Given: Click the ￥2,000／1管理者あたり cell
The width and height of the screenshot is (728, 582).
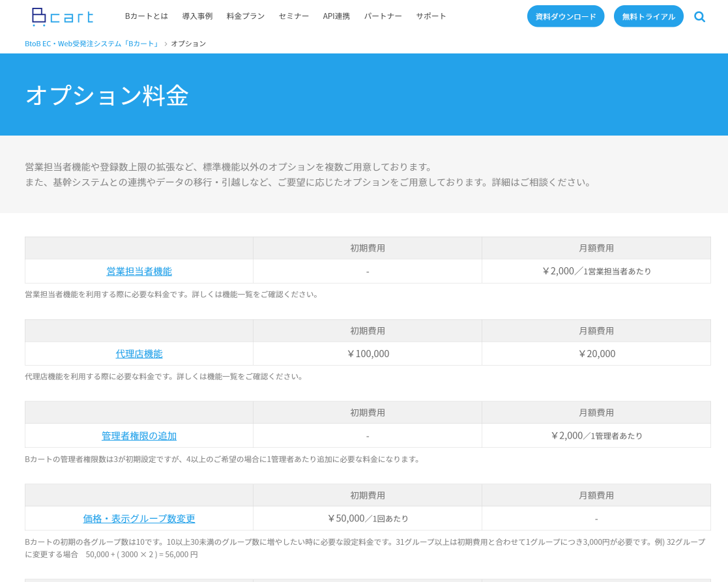Looking at the screenshot, I should click(596, 436).
